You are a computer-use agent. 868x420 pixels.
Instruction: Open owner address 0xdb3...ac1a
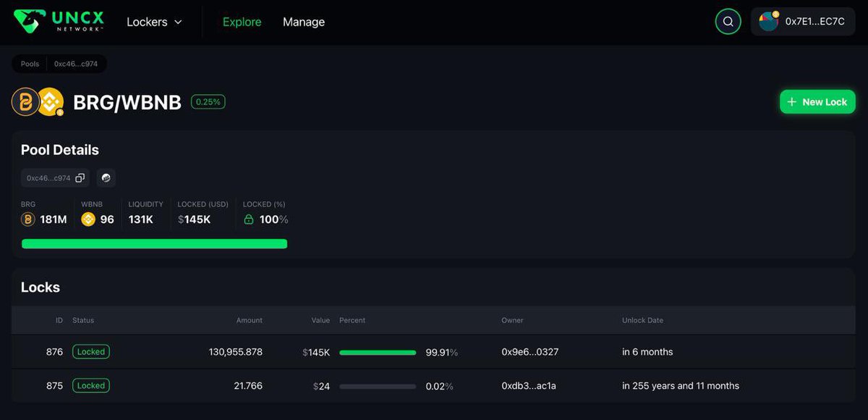[529, 386]
